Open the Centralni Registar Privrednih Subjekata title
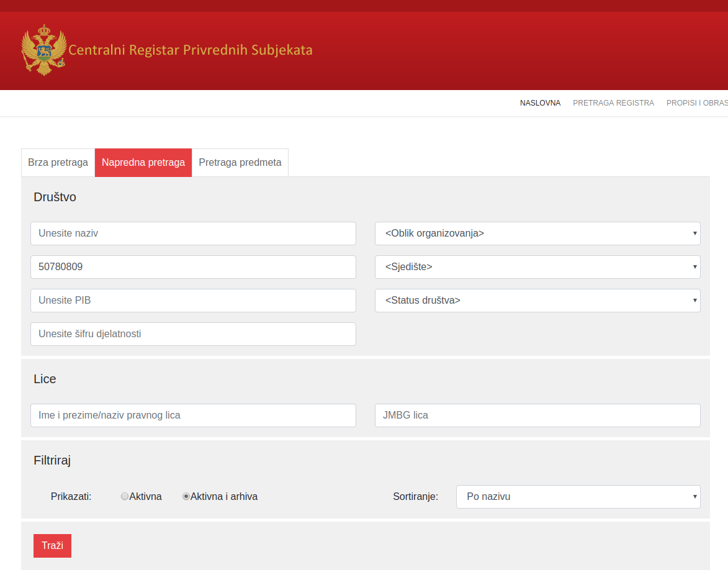The height and width of the screenshot is (585, 728). point(191,50)
